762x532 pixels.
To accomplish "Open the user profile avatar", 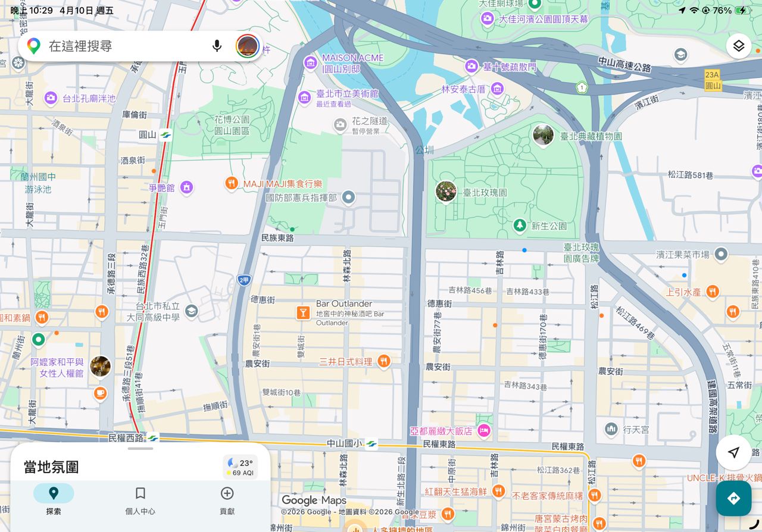I will coord(247,46).
